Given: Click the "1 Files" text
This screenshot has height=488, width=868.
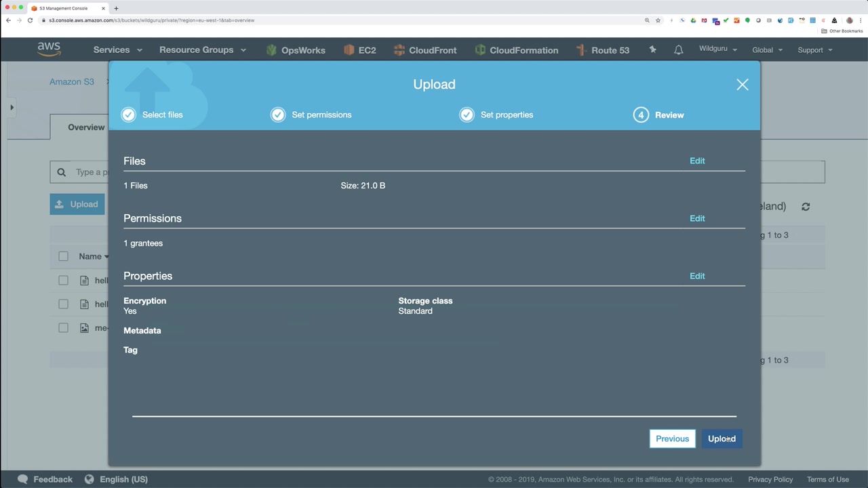Looking at the screenshot, I should tap(136, 186).
